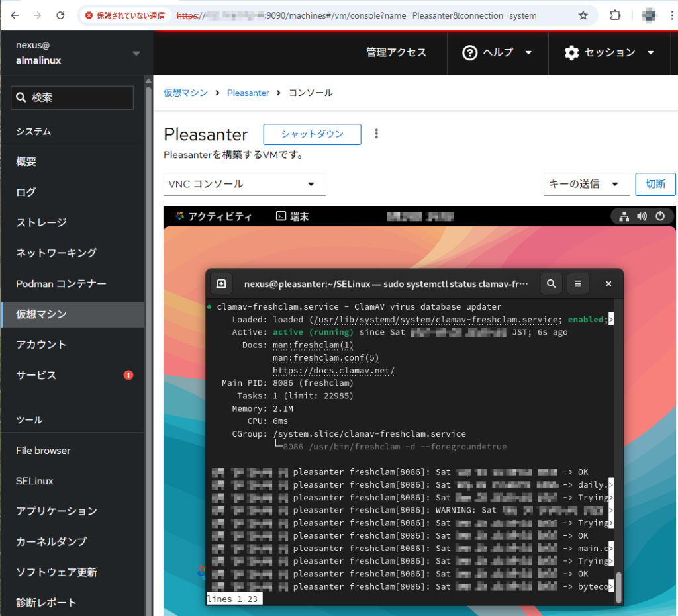Click the browser reload icon
This screenshot has height=616, width=678.
(60, 15)
